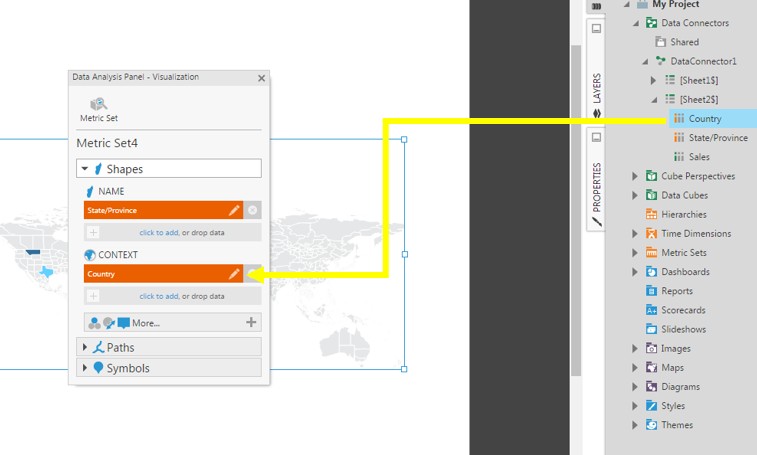This screenshot has height=455, width=757.
Task: Remove the State/Province field with X icon
Action: click(x=252, y=211)
